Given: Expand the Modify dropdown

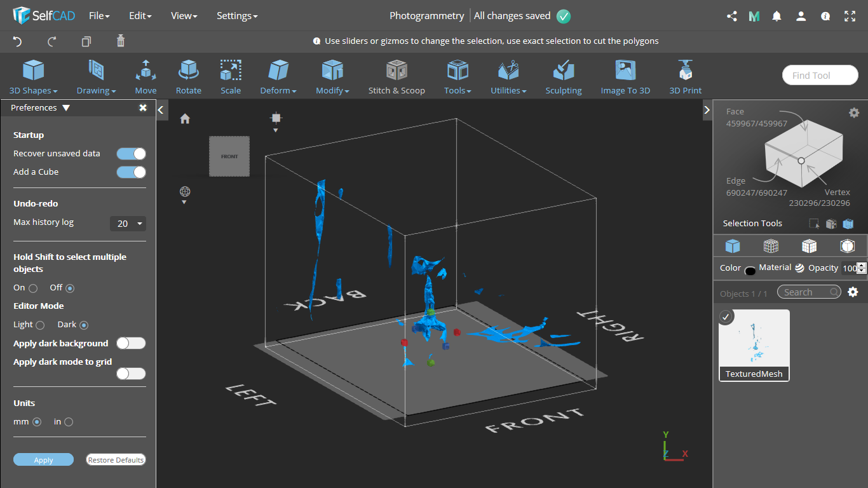Looking at the screenshot, I should click(333, 77).
